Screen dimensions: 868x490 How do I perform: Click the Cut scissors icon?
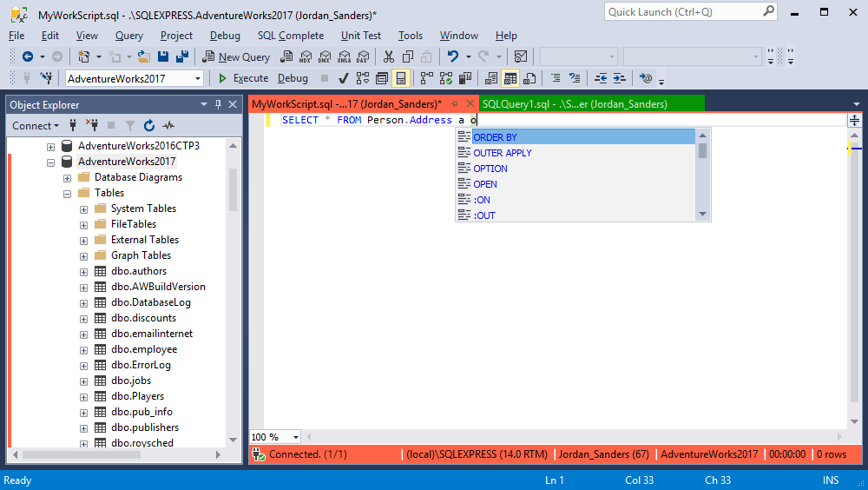pos(389,56)
